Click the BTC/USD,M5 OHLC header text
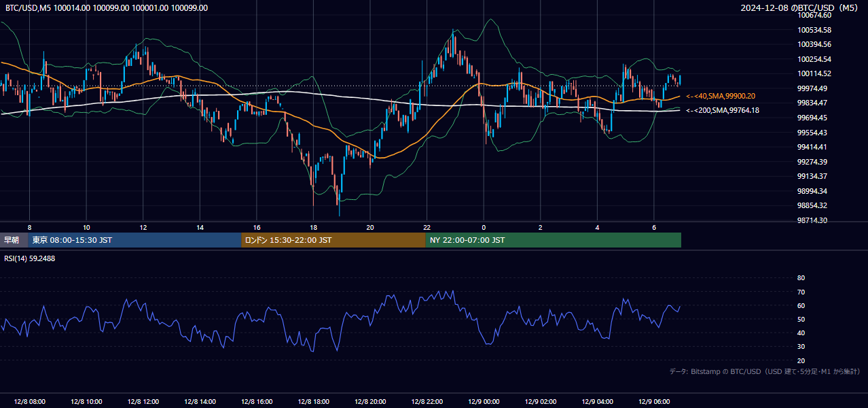The width and height of the screenshot is (868, 408). 107,8
